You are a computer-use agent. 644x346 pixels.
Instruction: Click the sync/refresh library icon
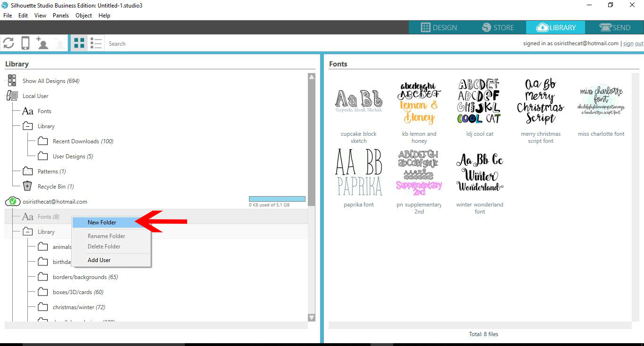pyautogui.click(x=8, y=43)
